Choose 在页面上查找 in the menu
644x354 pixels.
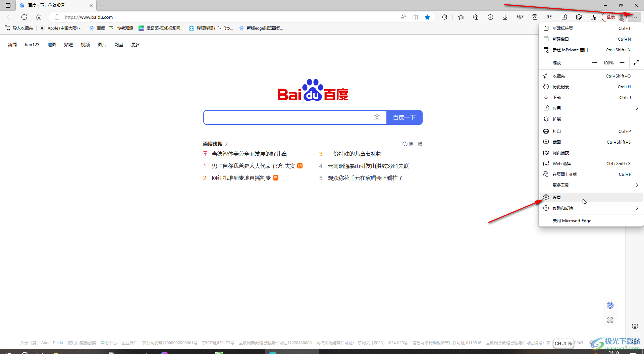click(591, 174)
